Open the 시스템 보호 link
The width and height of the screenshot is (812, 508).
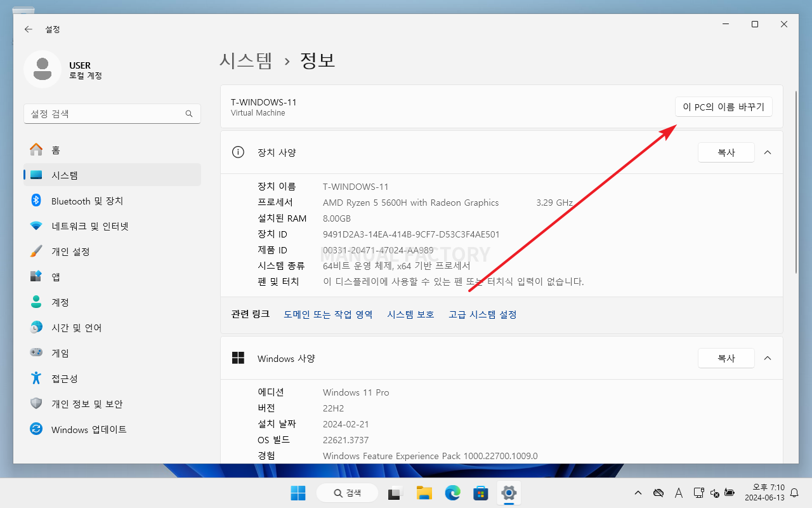click(x=410, y=314)
